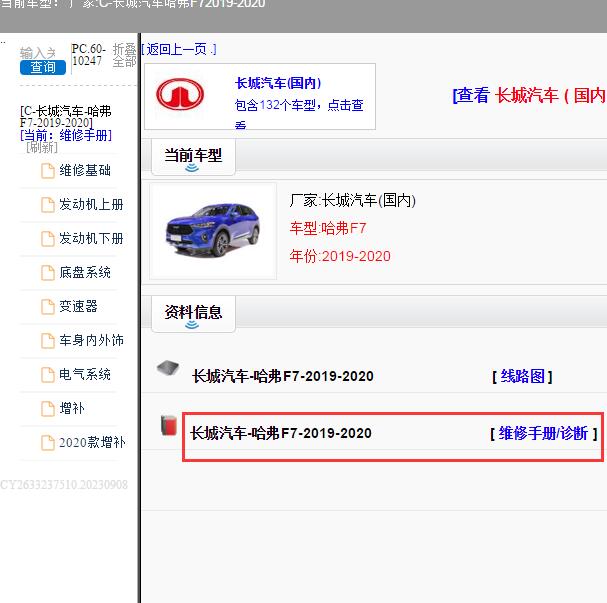Open the 维修手册/诊断 link
Screen dimensions: 607x603
point(544,433)
